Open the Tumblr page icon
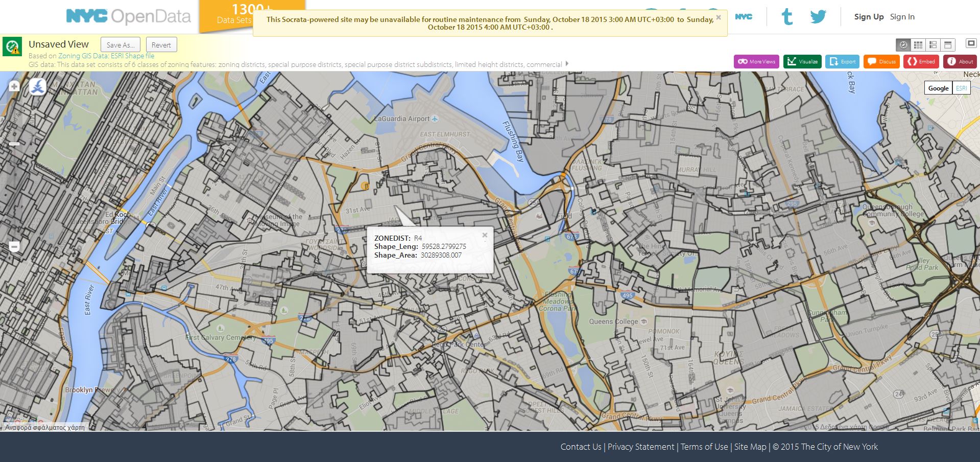This screenshot has width=980, height=462. click(x=787, y=17)
